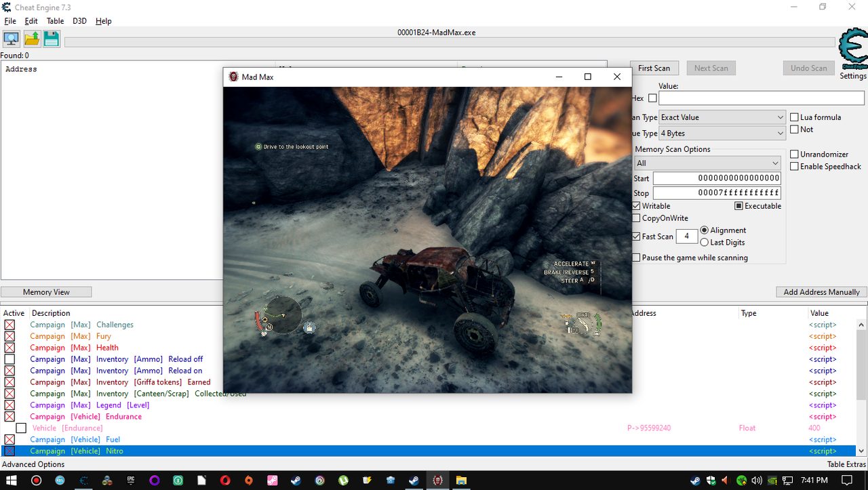Select the Campaign [Vehicle] Nitro row

point(428,451)
